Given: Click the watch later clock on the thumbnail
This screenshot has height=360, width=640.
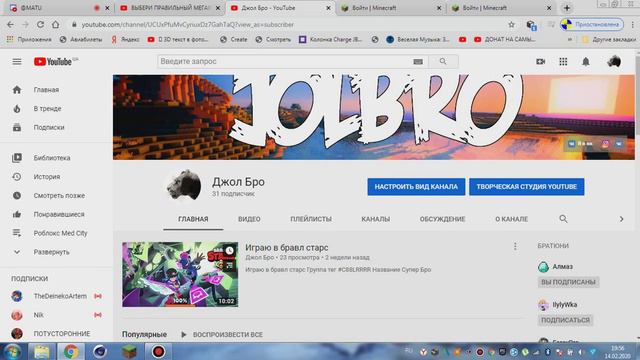Looking at the screenshot, I should [x=230, y=250].
